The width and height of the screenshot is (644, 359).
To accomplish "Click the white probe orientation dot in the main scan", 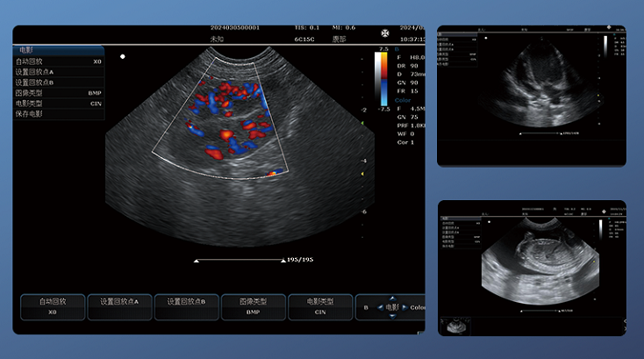I will click(122, 57).
